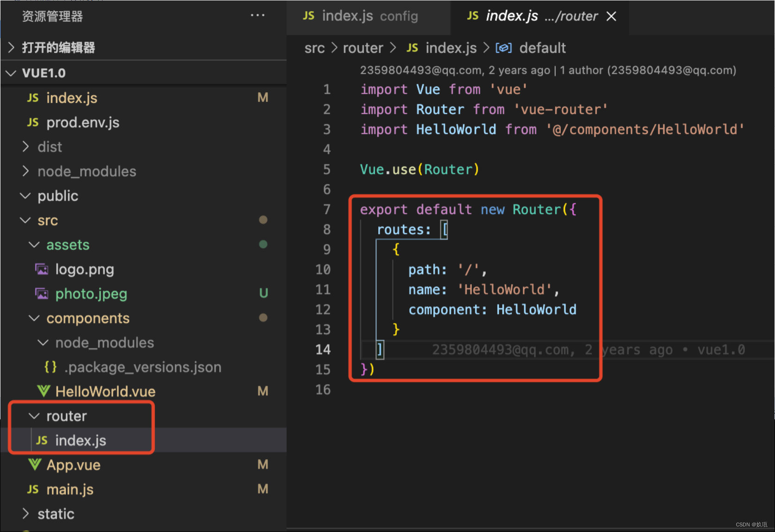Click the U status badge next to photo.jpeg

click(x=263, y=293)
